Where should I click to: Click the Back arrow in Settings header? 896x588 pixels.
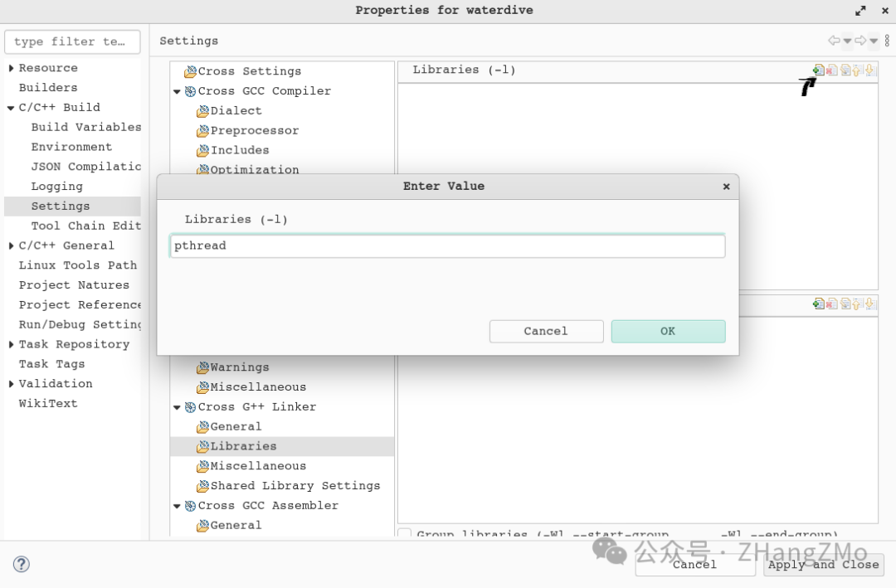tap(835, 41)
